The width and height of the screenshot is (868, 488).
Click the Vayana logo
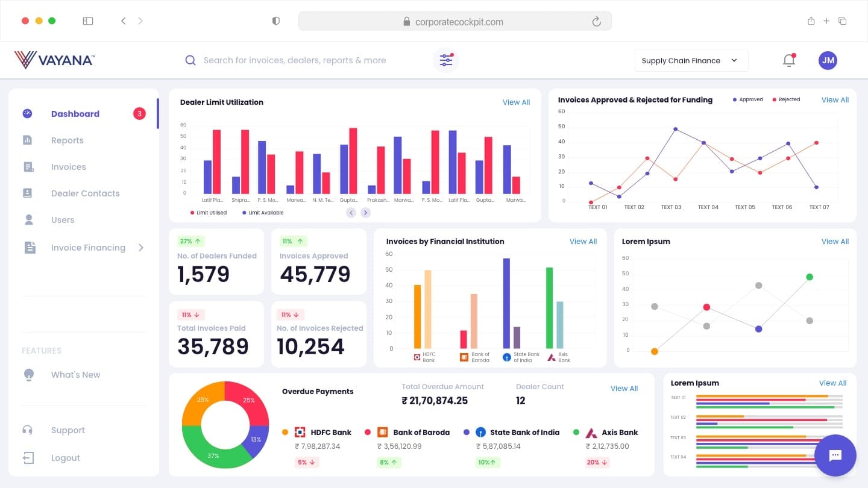pos(54,60)
